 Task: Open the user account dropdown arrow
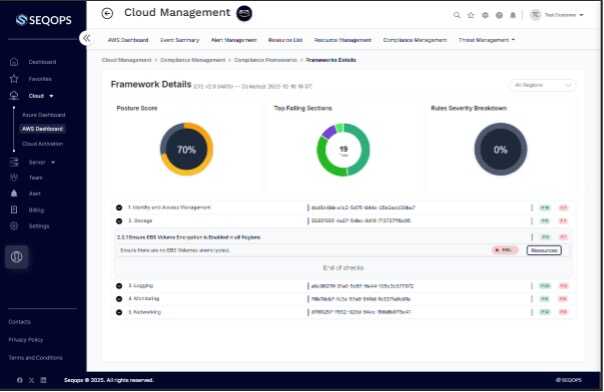pyautogui.click(x=581, y=15)
